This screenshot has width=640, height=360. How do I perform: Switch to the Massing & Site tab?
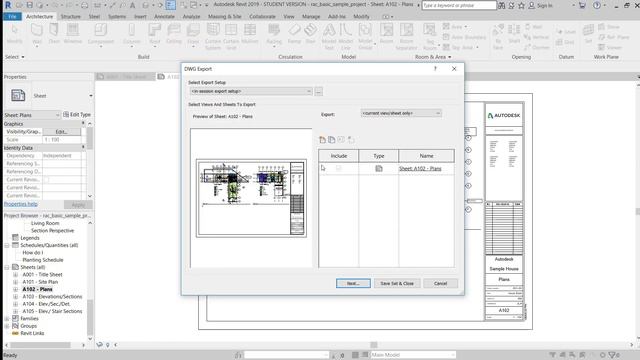224,17
